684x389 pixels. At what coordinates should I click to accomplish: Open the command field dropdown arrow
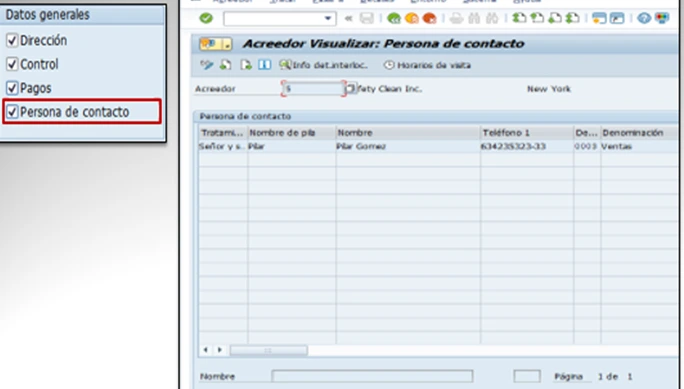tap(328, 18)
